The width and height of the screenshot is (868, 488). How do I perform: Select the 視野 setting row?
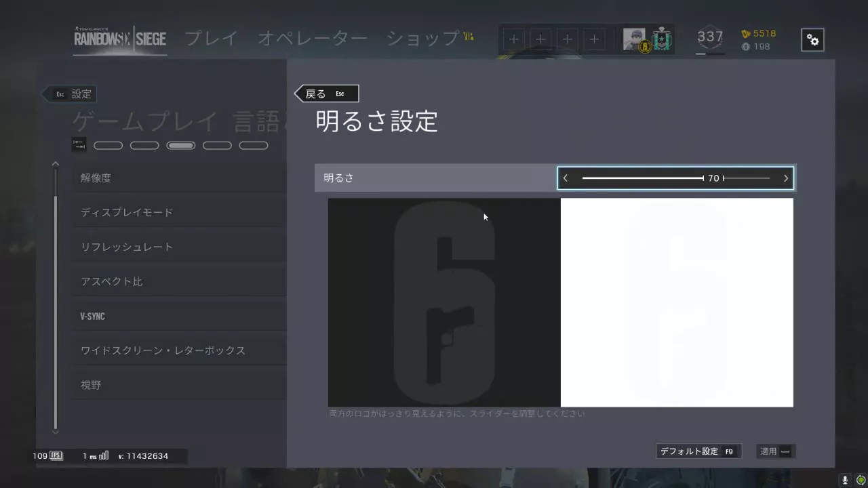coord(180,385)
